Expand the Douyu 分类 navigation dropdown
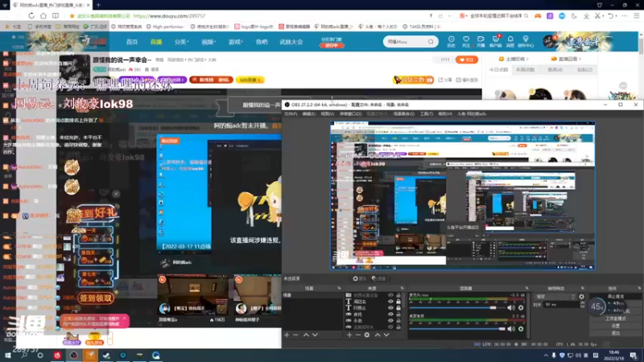The width and height of the screenshot is (644, 362). click(181, 42)
